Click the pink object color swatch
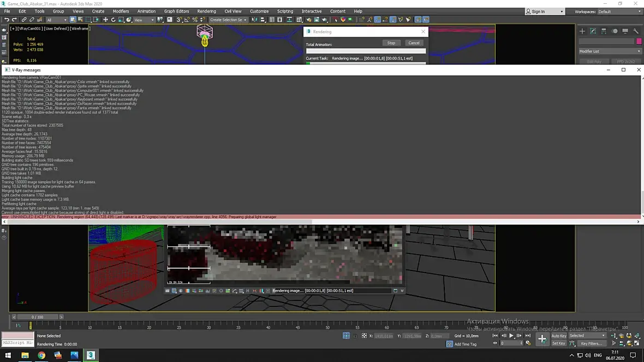 (x=639, y=41)
